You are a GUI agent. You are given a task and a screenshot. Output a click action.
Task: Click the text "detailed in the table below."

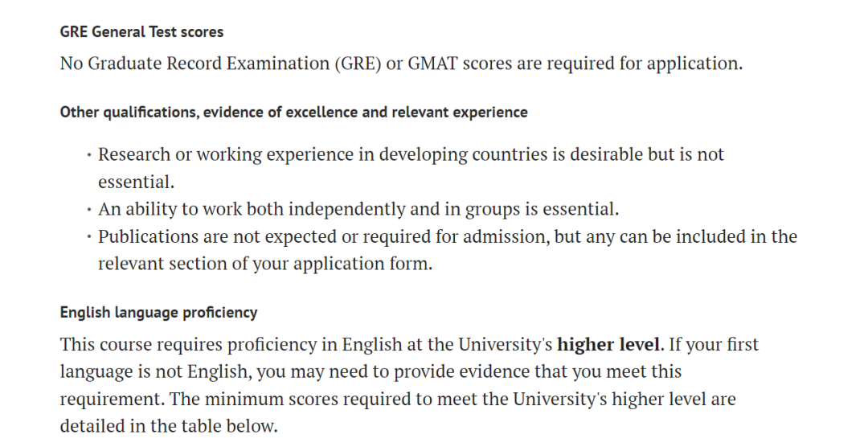pos(168,426)
